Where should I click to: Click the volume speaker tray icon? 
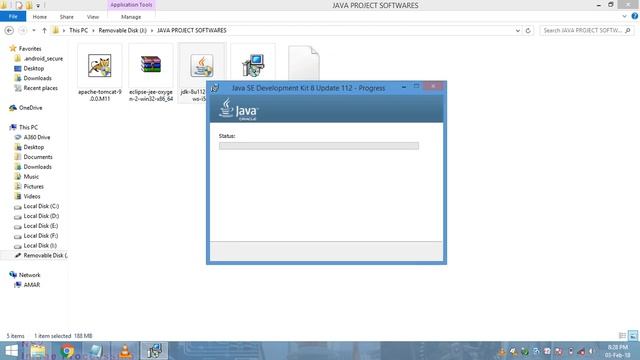591,351
